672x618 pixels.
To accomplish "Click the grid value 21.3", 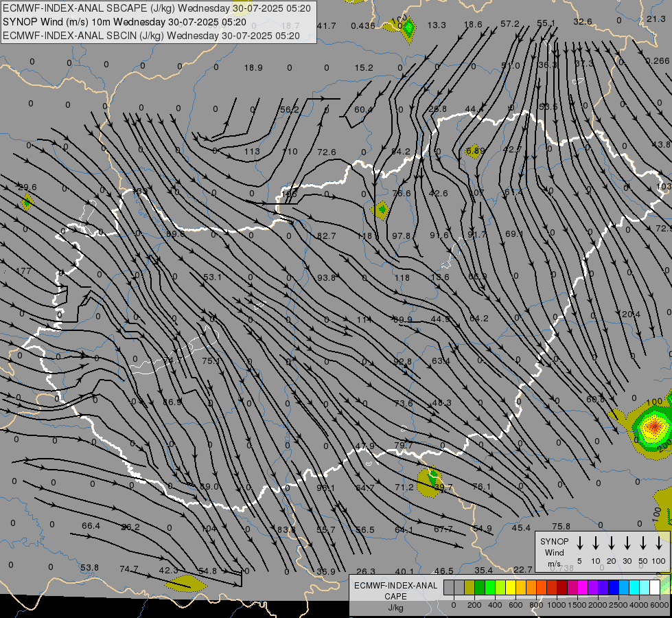I will (x=656, y=19).
